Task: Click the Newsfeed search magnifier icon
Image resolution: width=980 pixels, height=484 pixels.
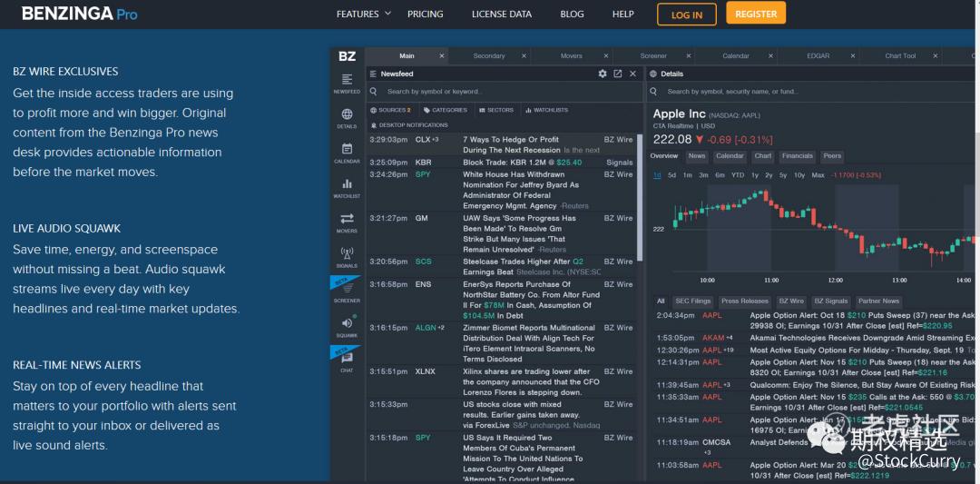Action: (373, 92)
